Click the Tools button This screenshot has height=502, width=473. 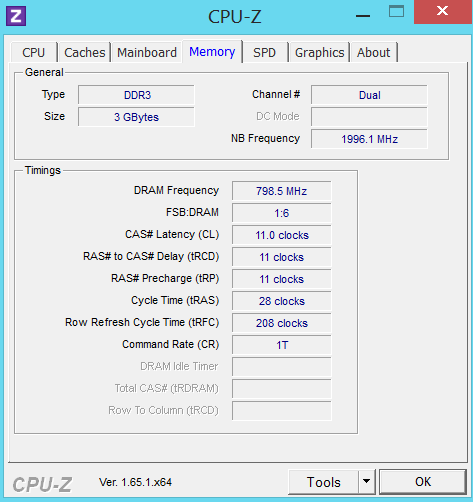[x=323, y=481]
